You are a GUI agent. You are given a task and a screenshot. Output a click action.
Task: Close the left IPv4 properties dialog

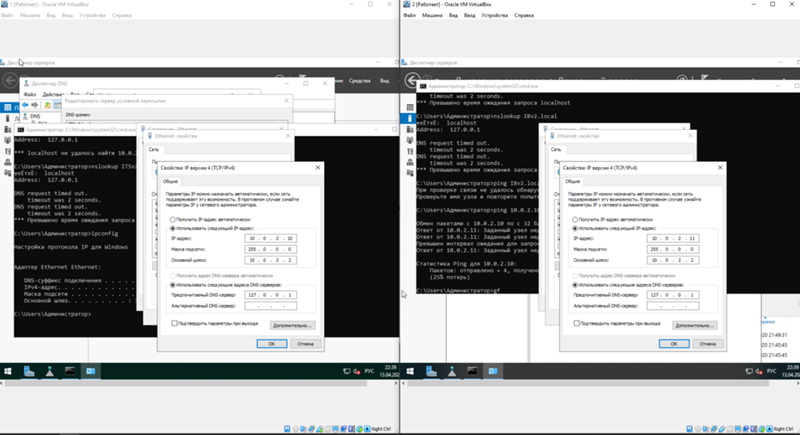(318, 167)
